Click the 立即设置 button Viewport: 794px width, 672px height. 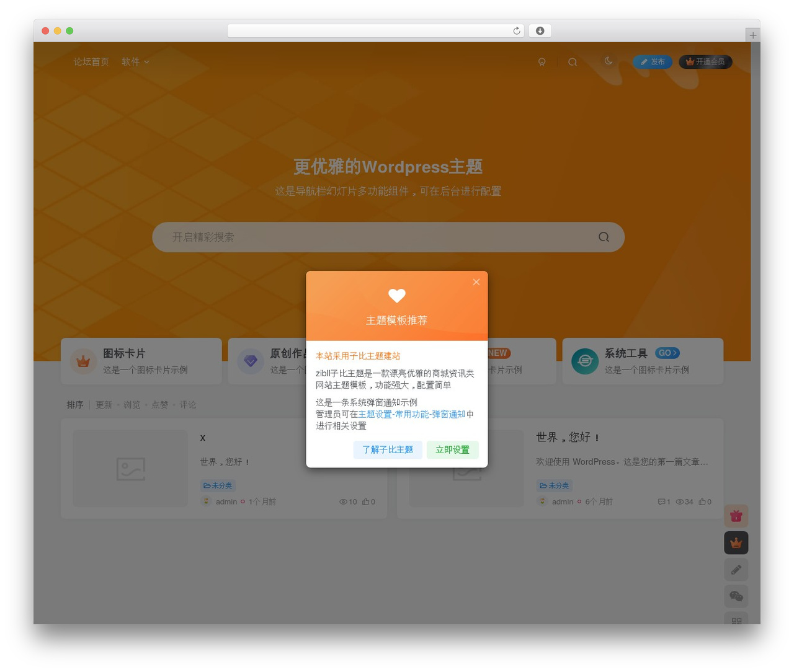coord(452,449)
